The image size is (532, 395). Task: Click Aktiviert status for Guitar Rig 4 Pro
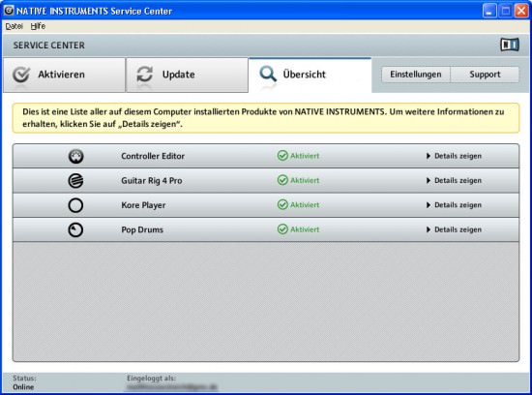[x=305, y=180]
